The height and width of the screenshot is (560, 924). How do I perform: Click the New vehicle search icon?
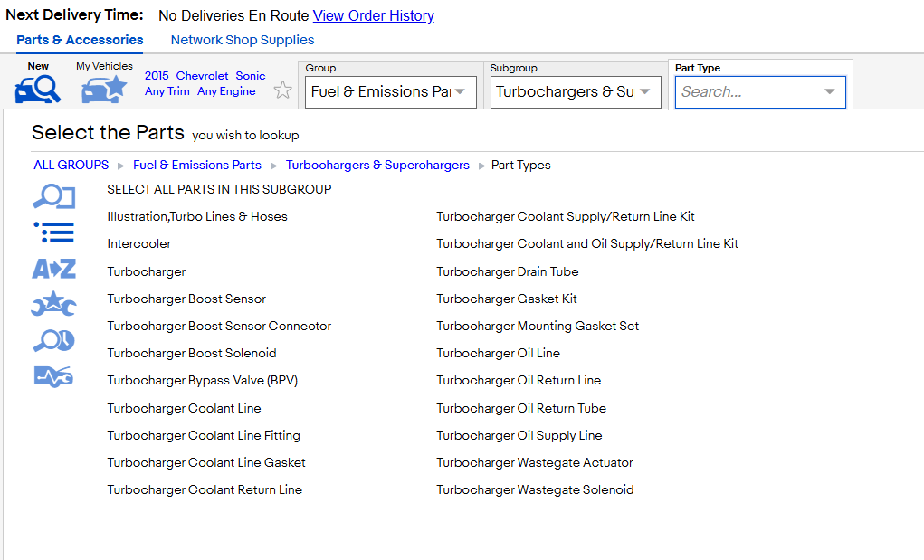coord(38,90)
